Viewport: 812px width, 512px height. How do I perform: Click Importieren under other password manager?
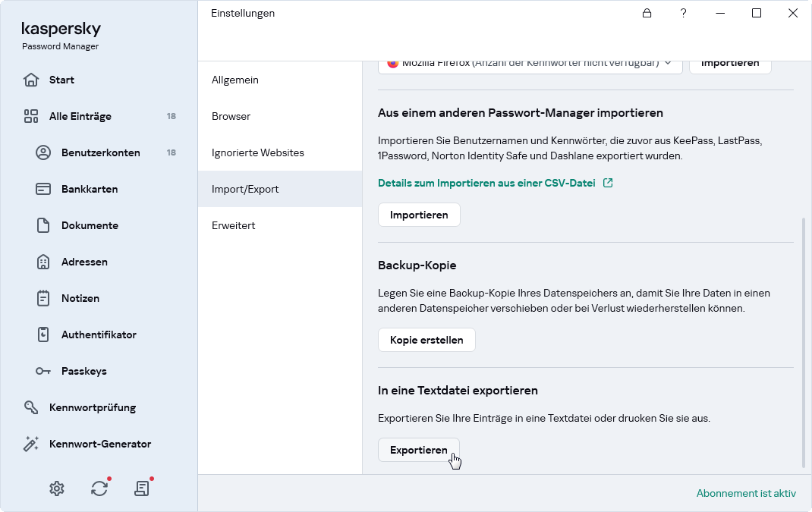[x=419, y=215]
